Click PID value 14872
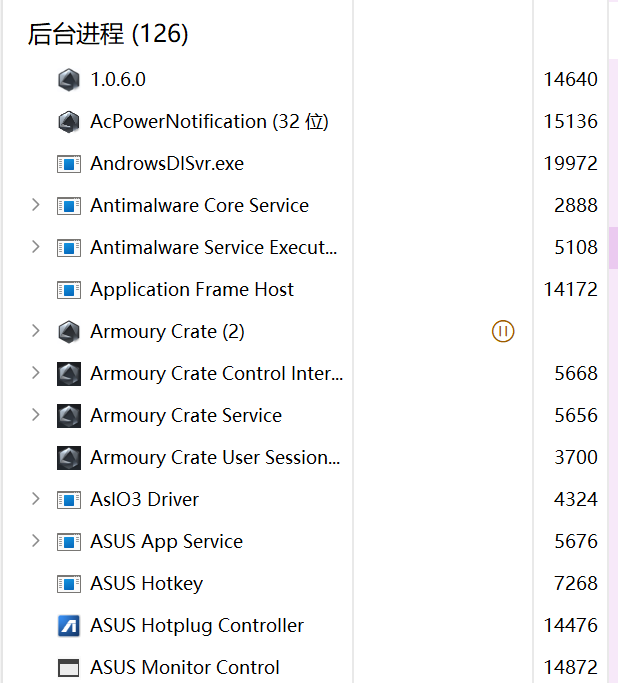 pos(571,668)
